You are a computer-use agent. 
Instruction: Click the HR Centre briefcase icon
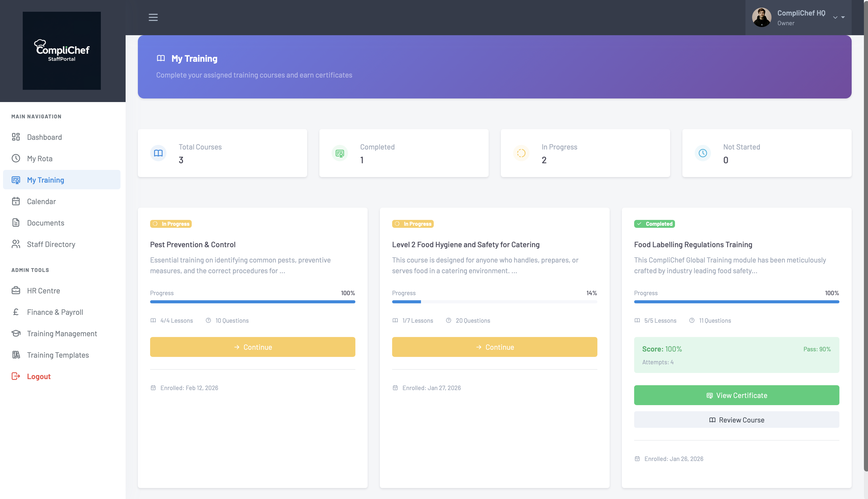pos(16,291)
